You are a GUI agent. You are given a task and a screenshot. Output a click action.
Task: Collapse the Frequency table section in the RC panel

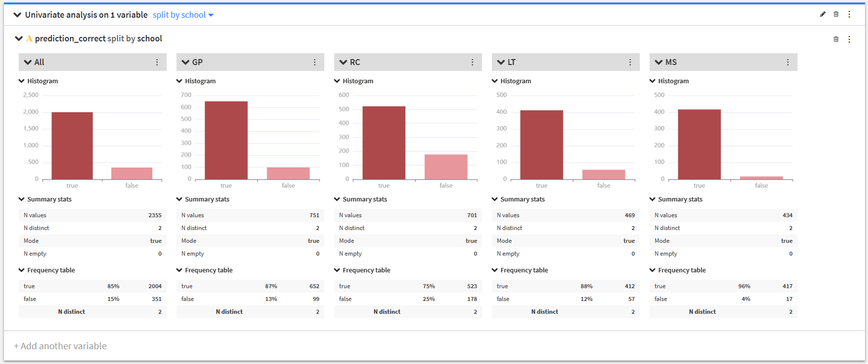[337, 270]
